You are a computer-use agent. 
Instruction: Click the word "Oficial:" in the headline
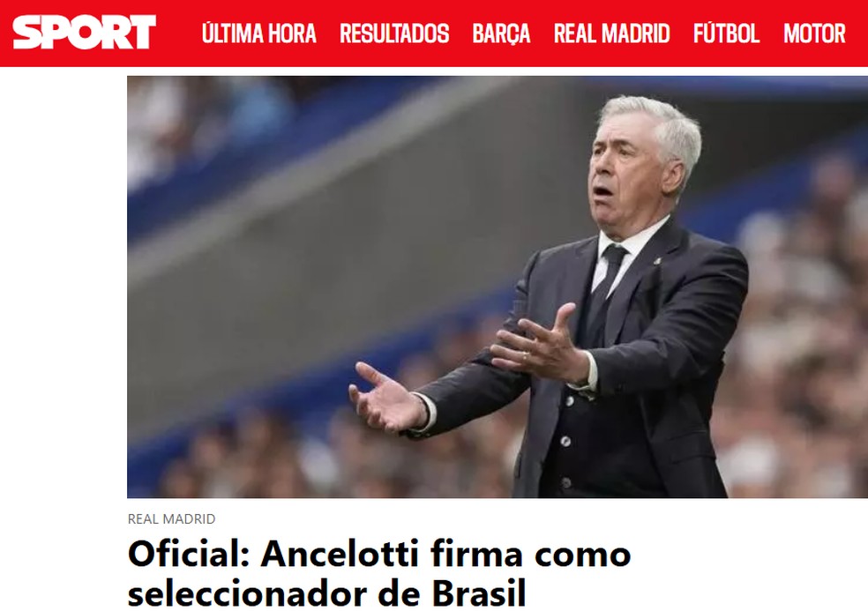tap(190, 554)
